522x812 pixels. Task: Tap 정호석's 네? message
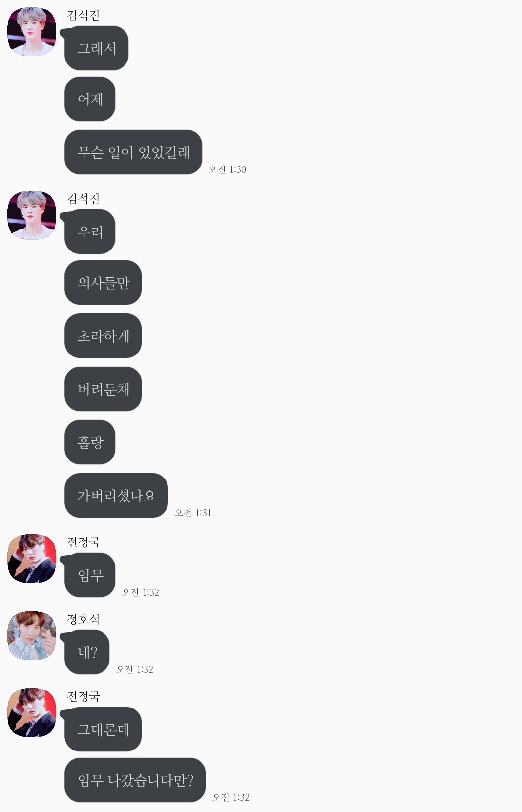tap(87, 652)
